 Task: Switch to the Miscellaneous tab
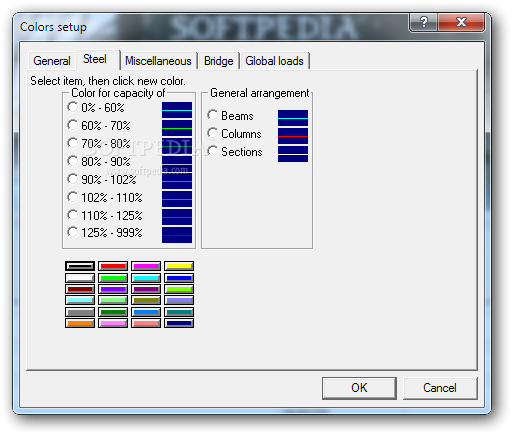click(x=158, y=61)
